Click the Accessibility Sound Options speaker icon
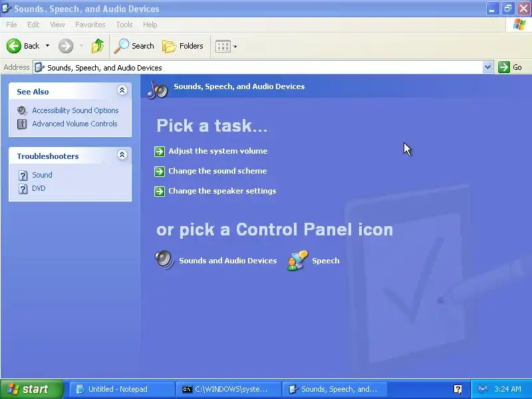The height and width of the screenshot is (399, 532). [x=22, y=110]
